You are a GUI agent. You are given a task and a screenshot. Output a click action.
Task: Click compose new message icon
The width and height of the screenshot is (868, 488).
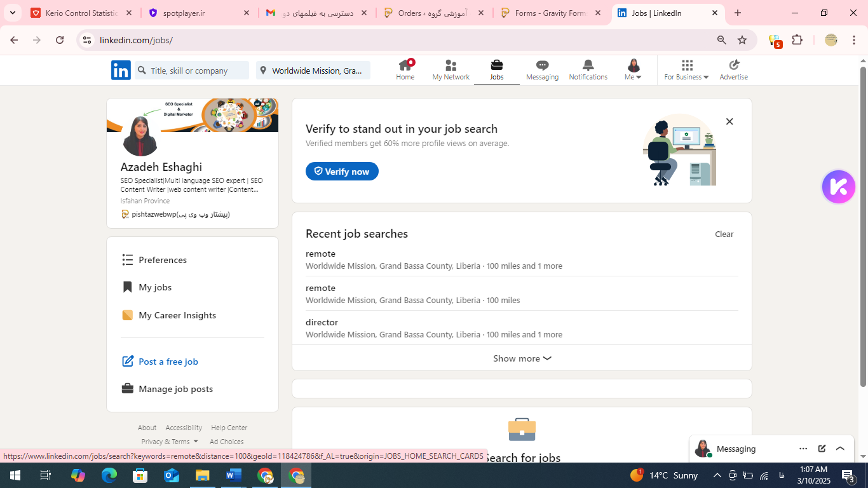point(822,449)
